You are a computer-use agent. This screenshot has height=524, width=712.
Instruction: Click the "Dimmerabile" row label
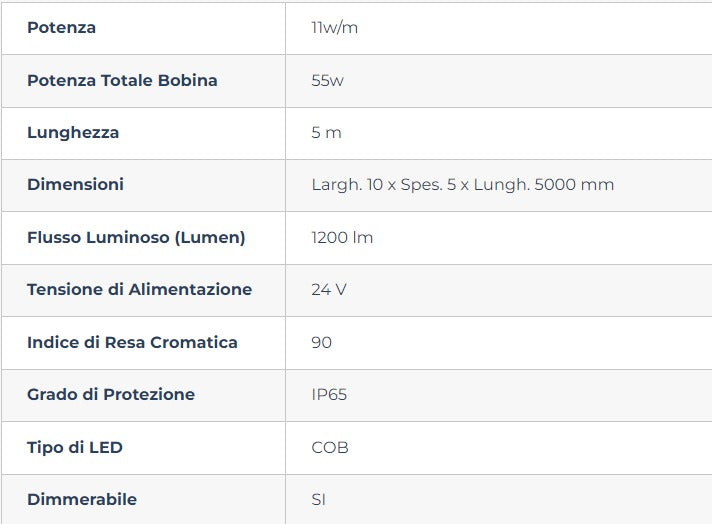(82, 500)
